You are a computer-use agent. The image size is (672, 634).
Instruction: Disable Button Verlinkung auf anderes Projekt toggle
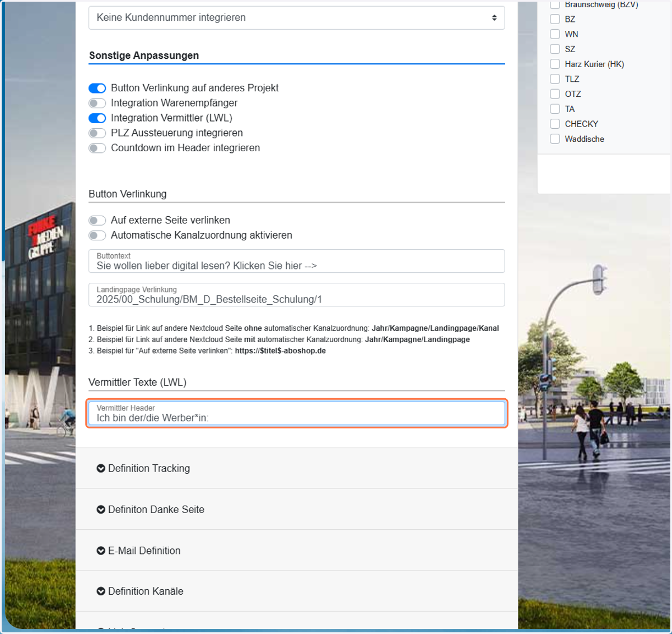point(97,88)
